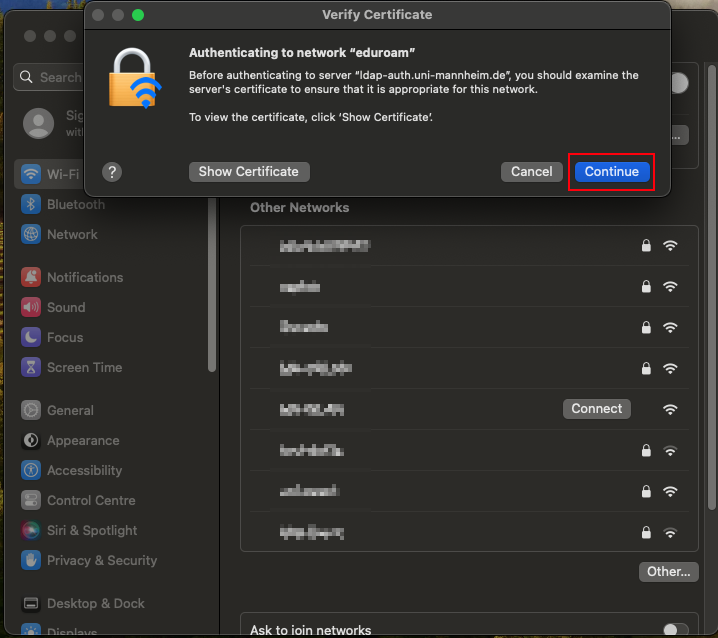This screenshot has height=638, width=718.
Task: Select the Appearance icon
Action: coord(31,441)
